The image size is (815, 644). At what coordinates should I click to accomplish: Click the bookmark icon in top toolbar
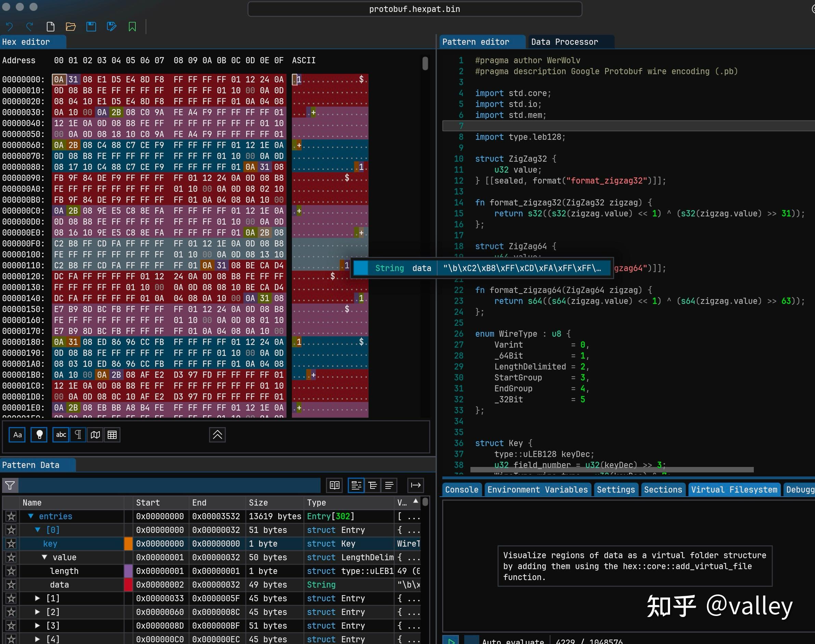pyautogui.click(x=132, y=27)
